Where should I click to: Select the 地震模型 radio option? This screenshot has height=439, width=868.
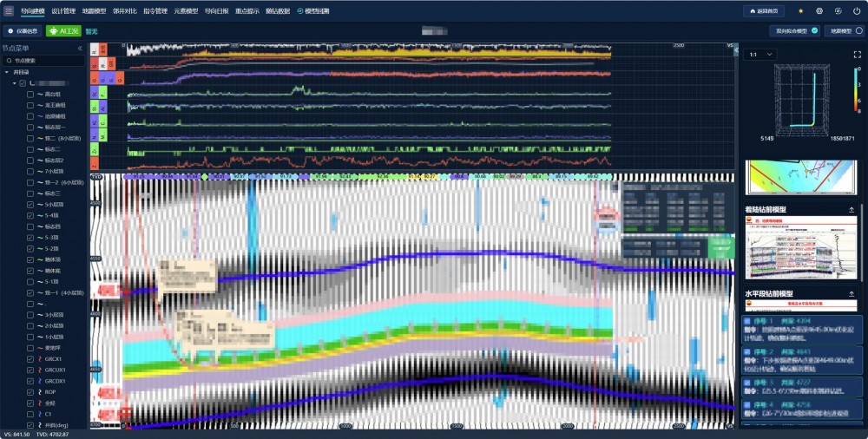click(858, 31)
